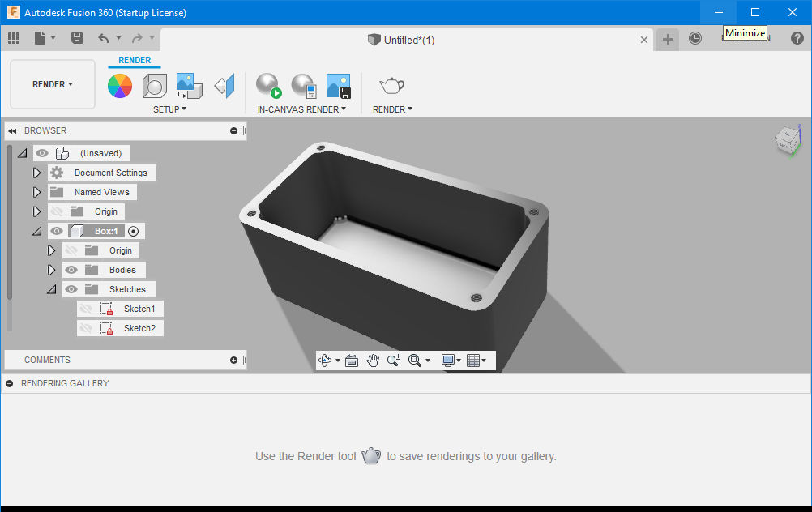Show the top-level Origin folder

click(x=57, y=211)
